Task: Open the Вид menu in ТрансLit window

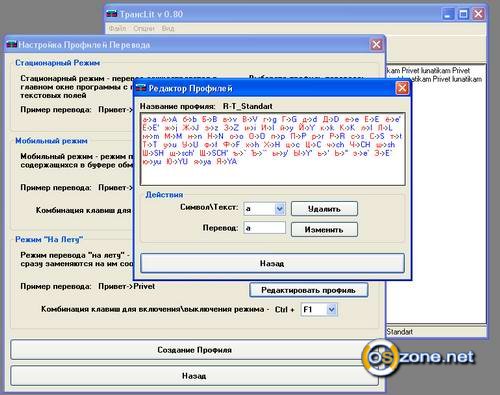Action: point(168,29)
